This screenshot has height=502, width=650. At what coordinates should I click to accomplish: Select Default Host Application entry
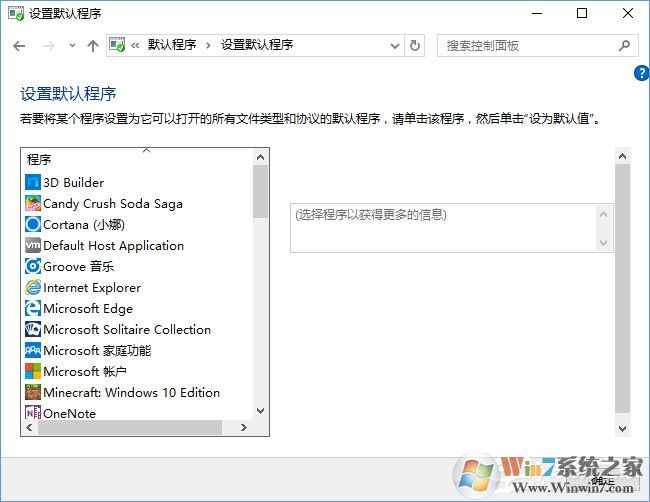click(113, 245)
